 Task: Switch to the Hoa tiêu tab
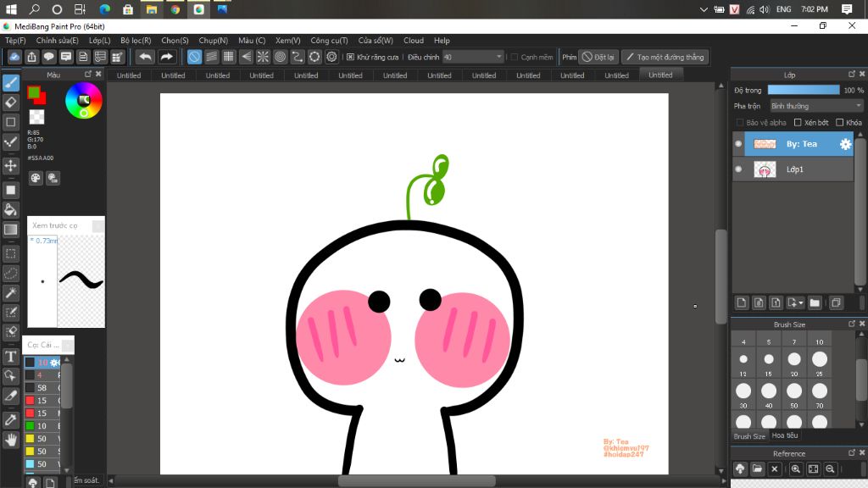click(785, 435)
